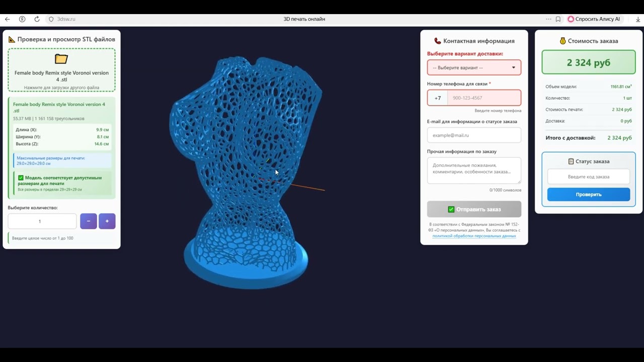
Task: Click the 55.37 MB triangles info line
Action: pos(49,119)
